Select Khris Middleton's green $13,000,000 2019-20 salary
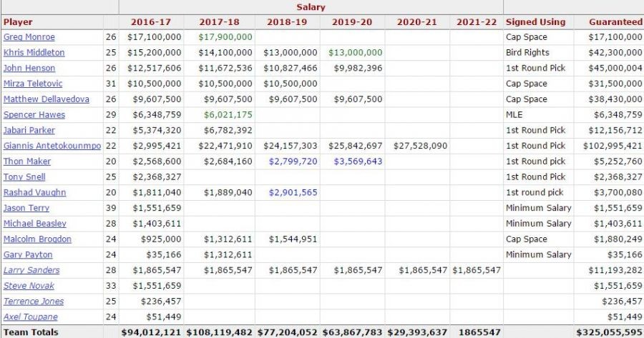 [355, 52]
